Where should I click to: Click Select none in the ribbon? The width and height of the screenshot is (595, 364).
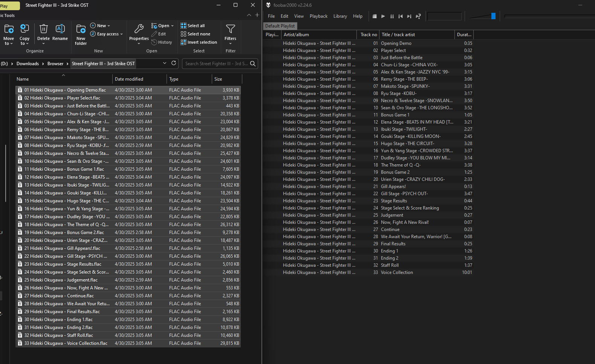(195, 34)
